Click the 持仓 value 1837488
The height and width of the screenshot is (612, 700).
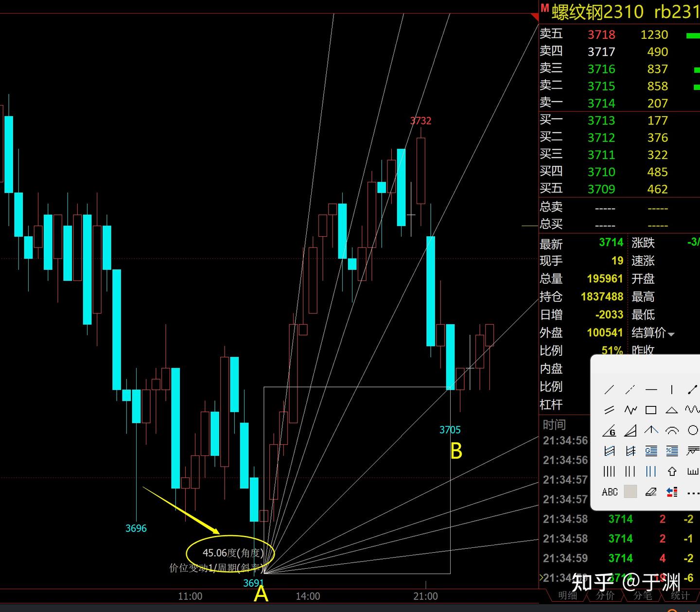(602, 297)
